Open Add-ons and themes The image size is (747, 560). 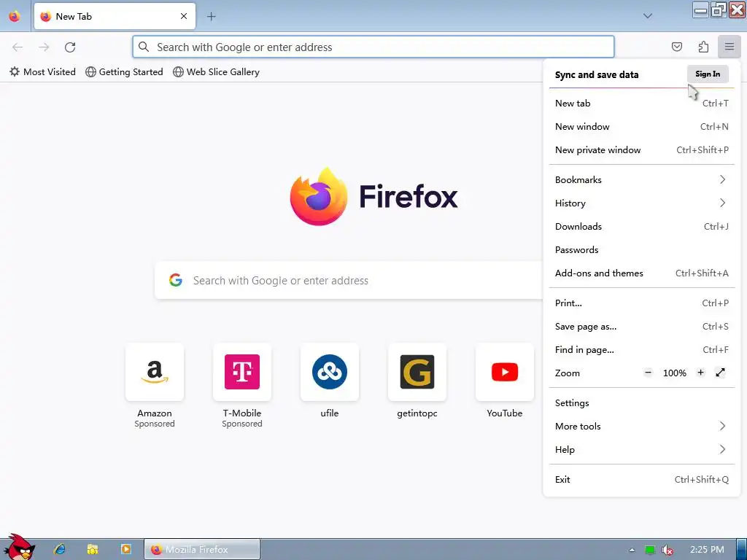pyautogui.click(x=641, y=273)
